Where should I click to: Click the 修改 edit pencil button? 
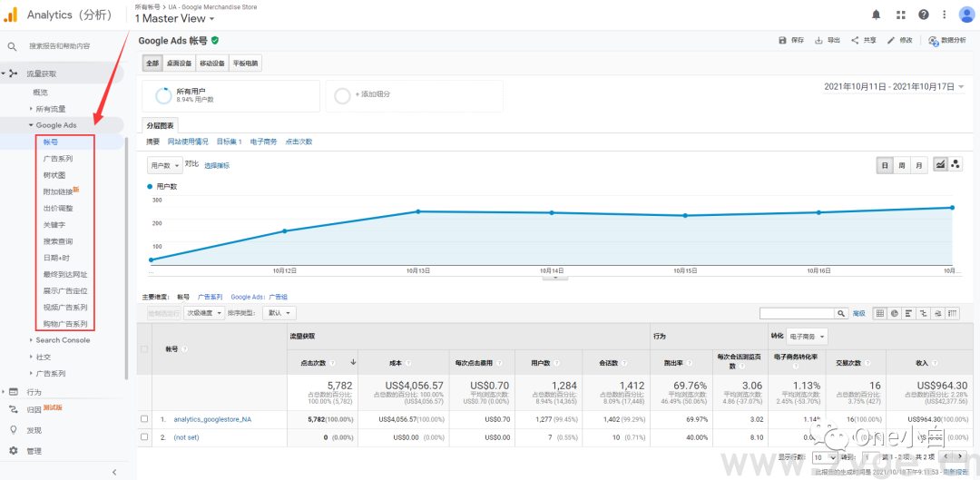899,40
